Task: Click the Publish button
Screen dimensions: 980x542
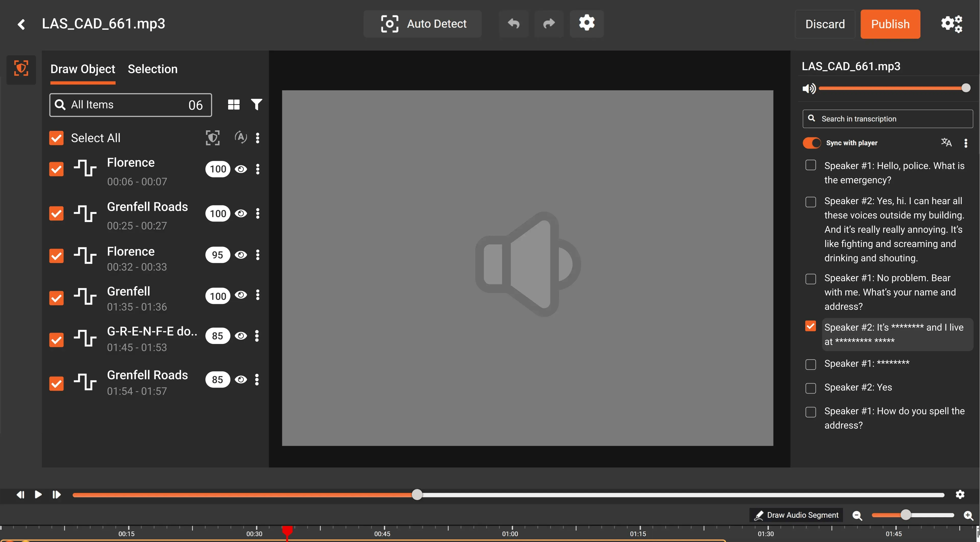Action: [890, 24]
